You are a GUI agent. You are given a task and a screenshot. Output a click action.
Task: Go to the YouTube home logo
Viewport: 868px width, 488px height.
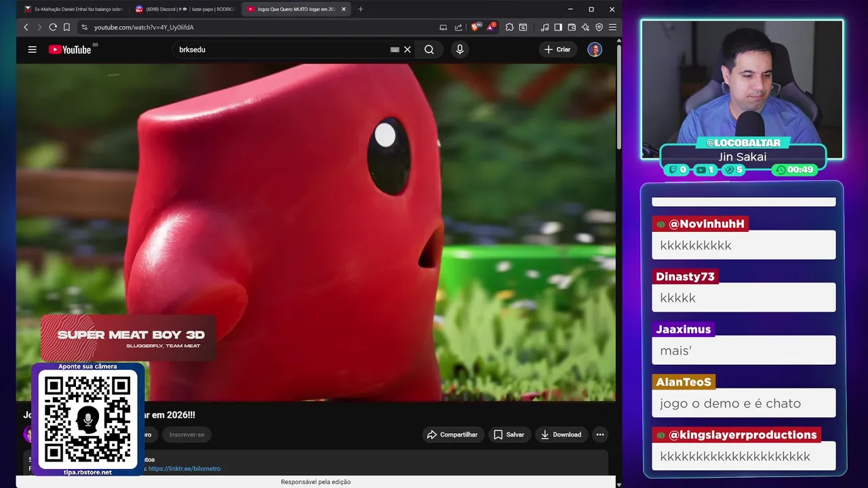[x=70, y=49]
